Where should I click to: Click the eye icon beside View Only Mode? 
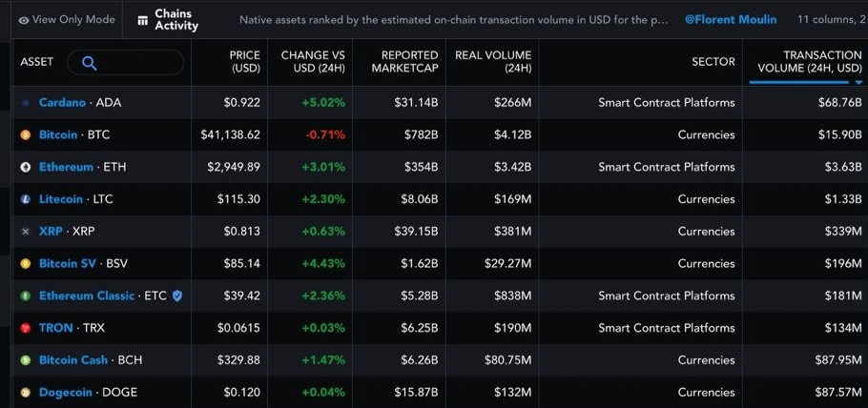click(23, 20)
